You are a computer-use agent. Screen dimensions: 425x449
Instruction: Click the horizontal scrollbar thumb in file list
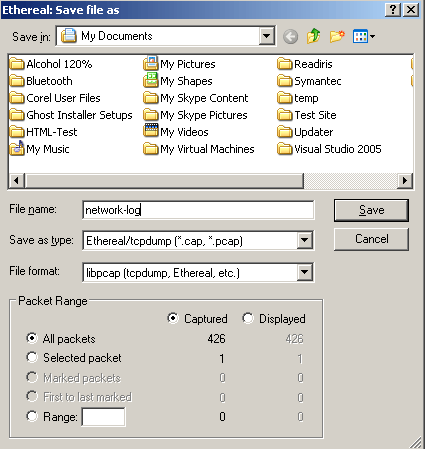pyautogui.click(x=165, y=181)
